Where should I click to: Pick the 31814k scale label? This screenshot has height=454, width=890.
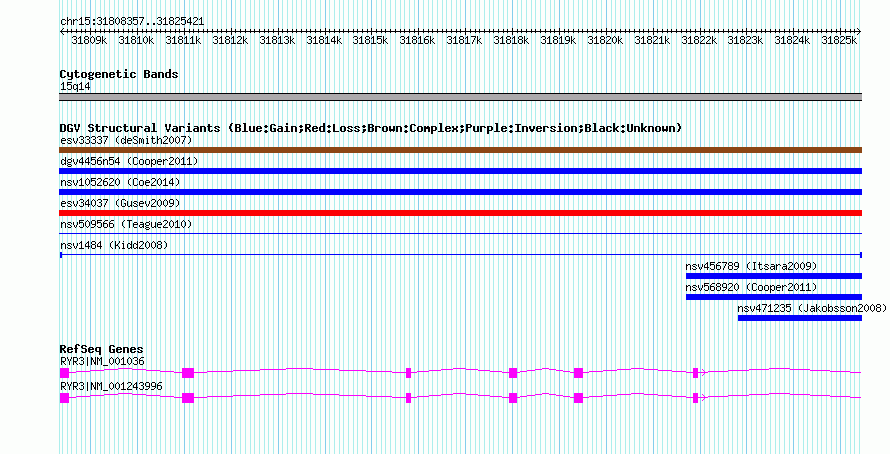(x=324, y=40)
